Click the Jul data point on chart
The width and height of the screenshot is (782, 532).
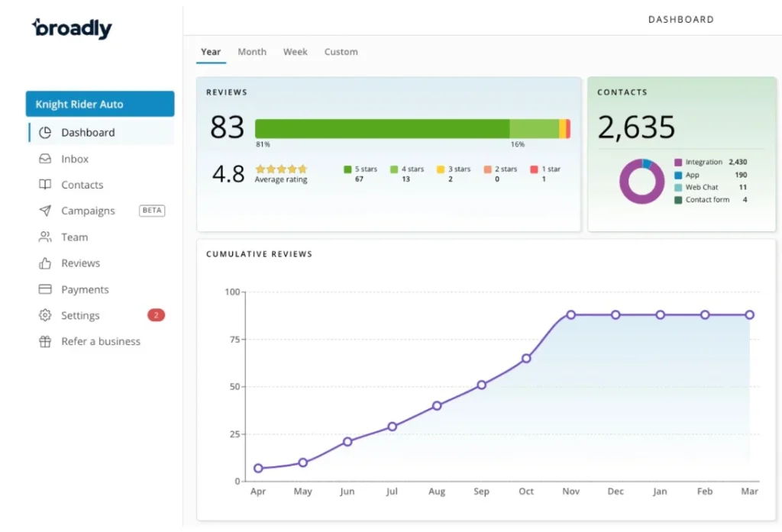tap(393, 427)
